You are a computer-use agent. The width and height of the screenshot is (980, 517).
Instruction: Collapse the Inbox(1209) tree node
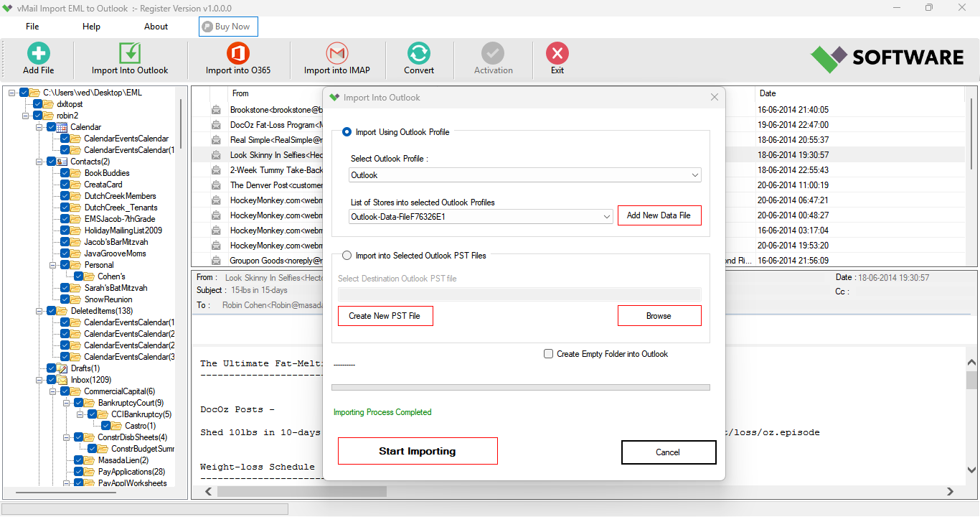pyautogui.click(x=39, y=380)
